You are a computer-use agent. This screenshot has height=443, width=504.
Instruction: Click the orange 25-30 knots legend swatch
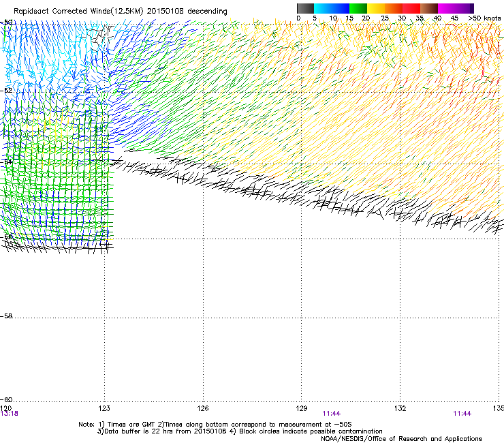(394, 8)
